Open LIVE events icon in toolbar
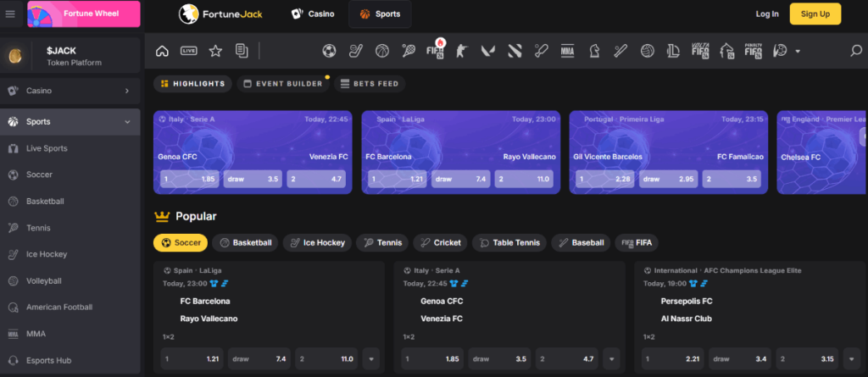Viewport: 868px width, 377px height. click(189, 51)
